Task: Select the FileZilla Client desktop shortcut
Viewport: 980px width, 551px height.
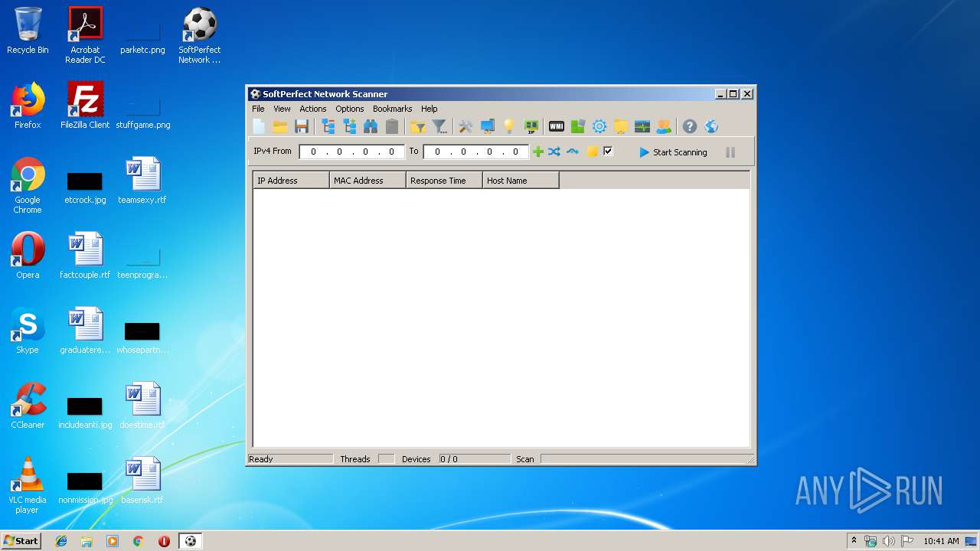Action: click(85, 105)
